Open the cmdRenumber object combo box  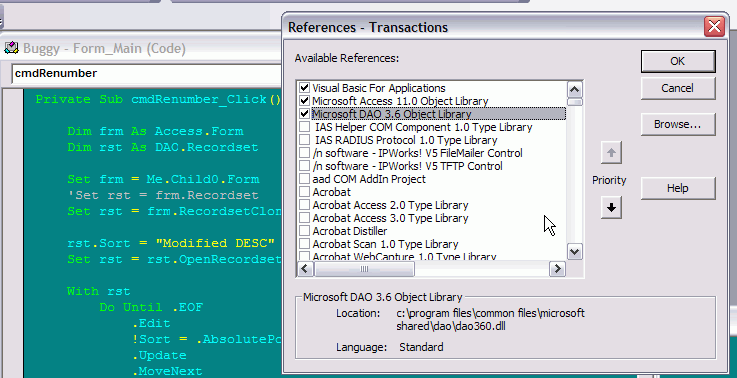[x=146, y=73]
